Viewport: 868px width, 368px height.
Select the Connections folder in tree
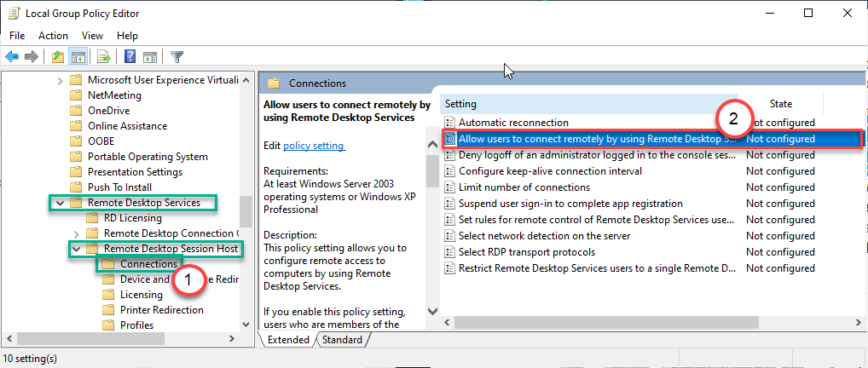click(x=148, y=264)
